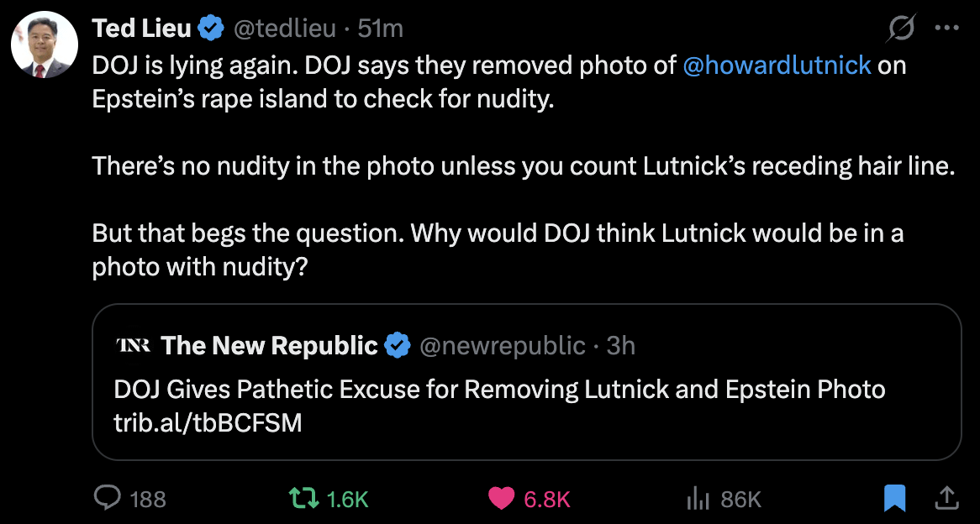Click The New Republic TNR logo
This screenshot has height=524, width=980.
tap(133, 345)
